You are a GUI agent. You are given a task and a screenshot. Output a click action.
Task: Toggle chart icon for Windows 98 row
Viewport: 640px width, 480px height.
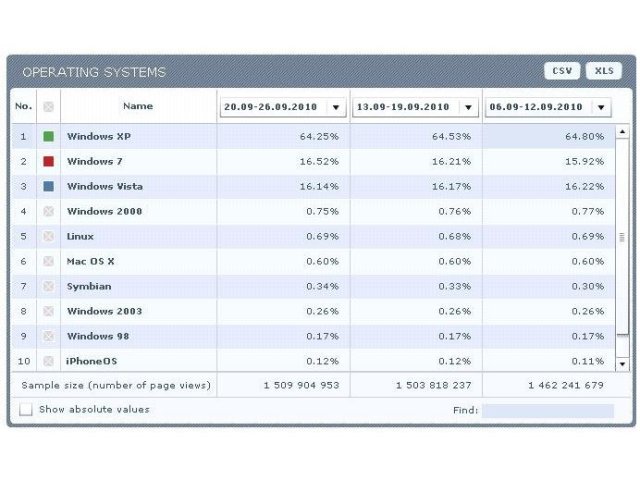(x=48, y=336)
